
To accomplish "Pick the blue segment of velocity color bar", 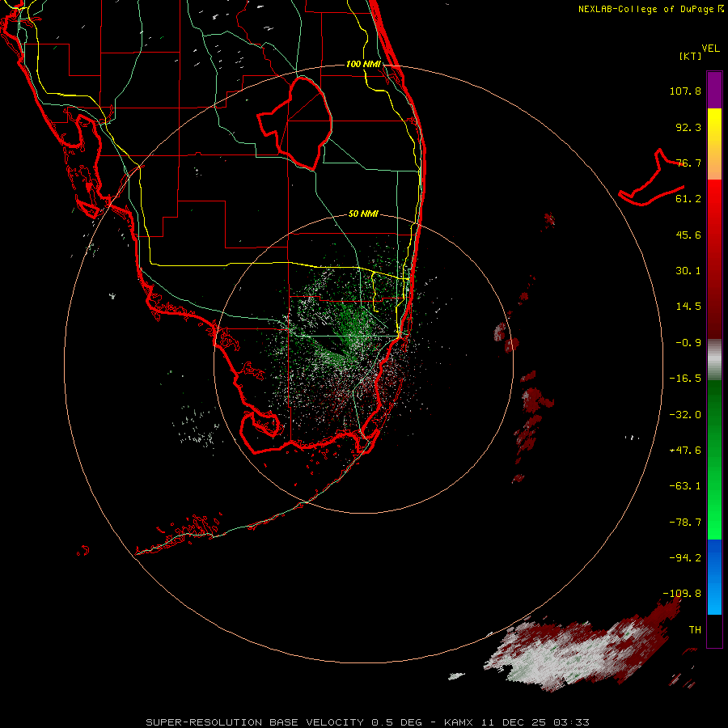I will 714,577.
